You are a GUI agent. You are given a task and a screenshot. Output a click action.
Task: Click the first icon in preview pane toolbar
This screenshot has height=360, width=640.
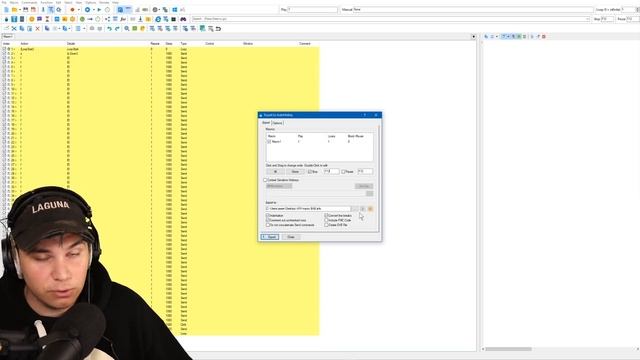(486, 37)
